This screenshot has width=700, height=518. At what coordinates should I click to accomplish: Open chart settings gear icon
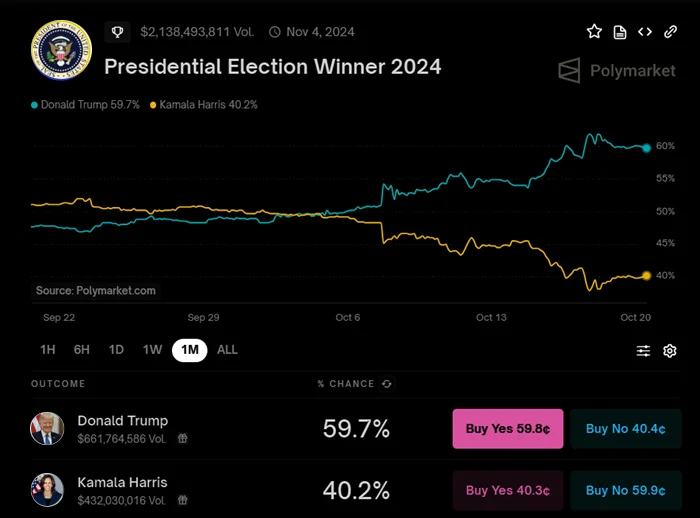tap(670, 351)
